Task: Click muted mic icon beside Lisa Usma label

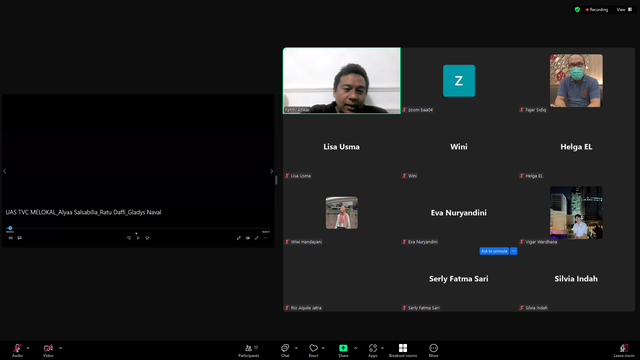Action: click(x=287, y=176)
